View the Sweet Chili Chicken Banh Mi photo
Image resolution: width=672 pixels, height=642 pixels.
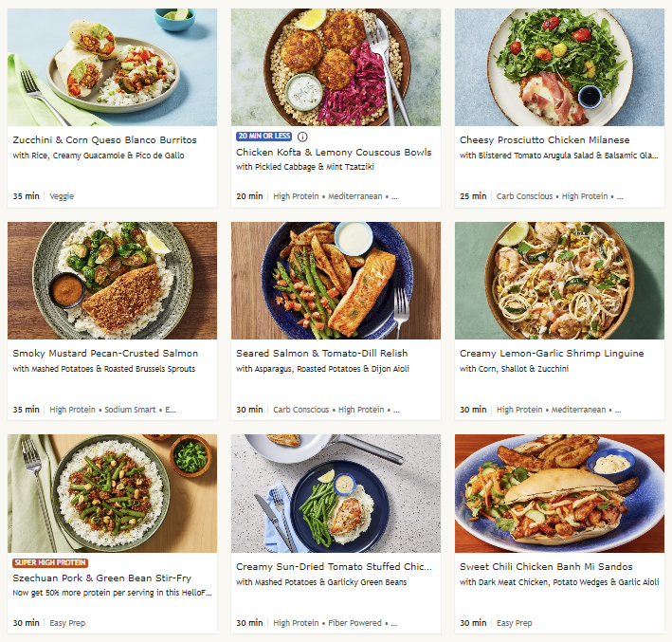(559, 493)
